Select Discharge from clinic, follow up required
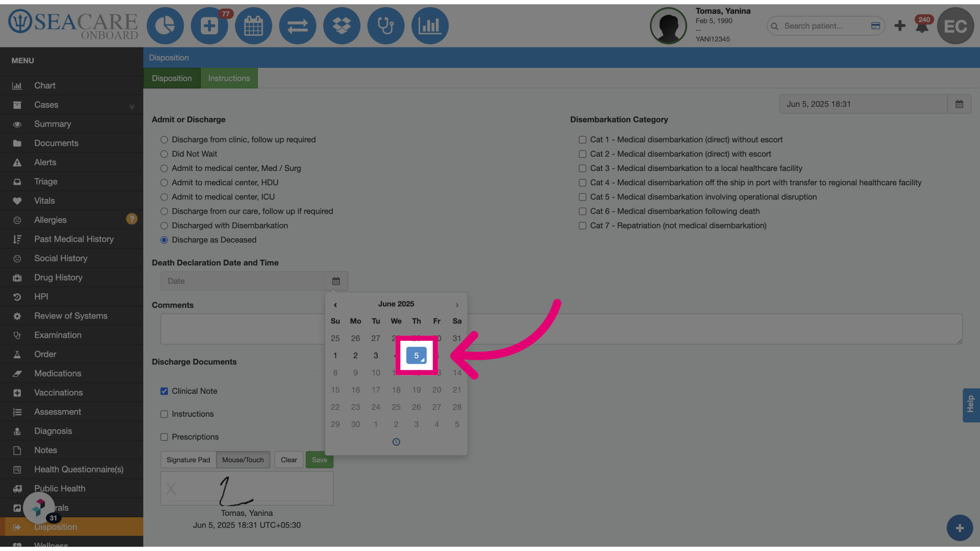Image resolution: width=980 pixels, height=551 pixels. (164, 140)
